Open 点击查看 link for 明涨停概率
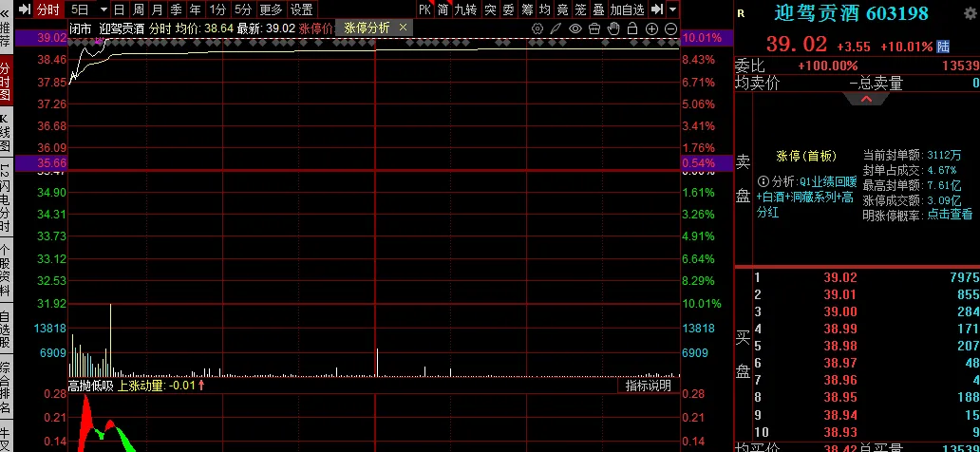This screenshot has height=452, width=980. tap(950, 215)
